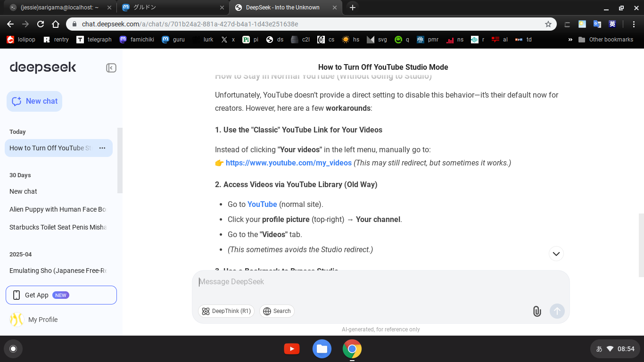Click the Get App button
The height and width of the screenshot is (362, 644).
[61, 295]
